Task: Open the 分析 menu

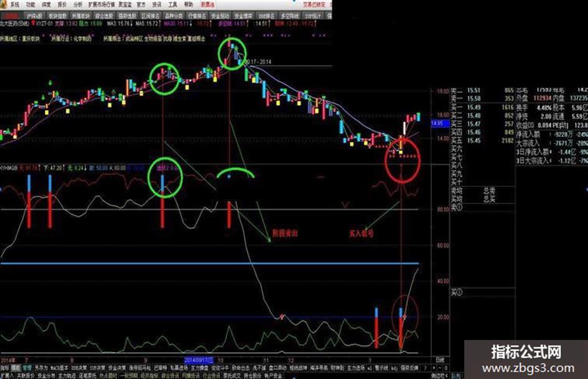Action: 78,5
